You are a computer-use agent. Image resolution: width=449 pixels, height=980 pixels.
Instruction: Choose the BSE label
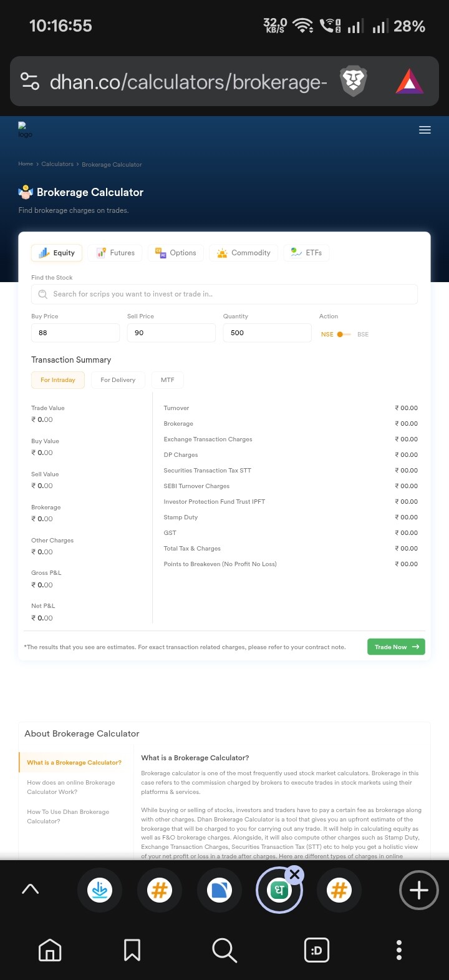pyautogui.click(x=363, y=335)
